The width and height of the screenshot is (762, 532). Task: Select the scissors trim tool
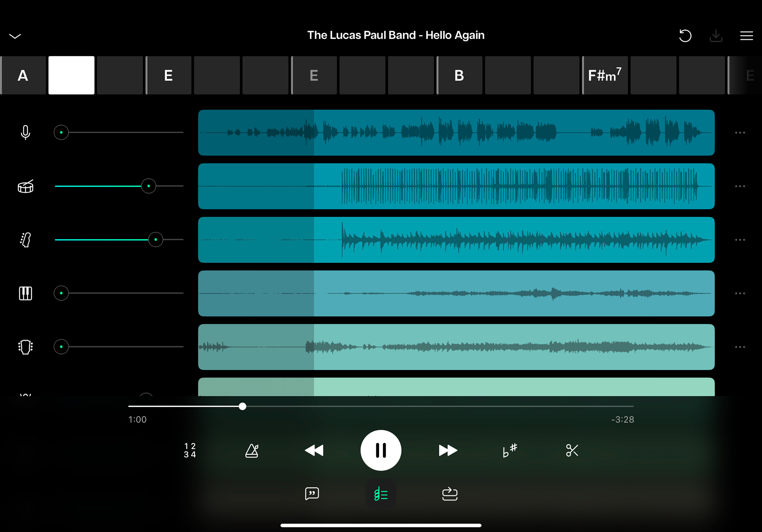(572, 450)
